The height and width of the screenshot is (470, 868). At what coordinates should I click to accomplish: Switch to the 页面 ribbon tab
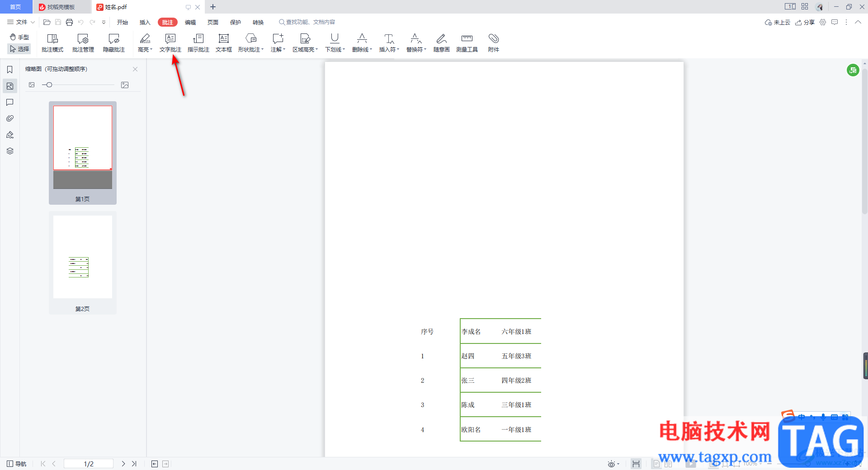click(x=213, y=22)
